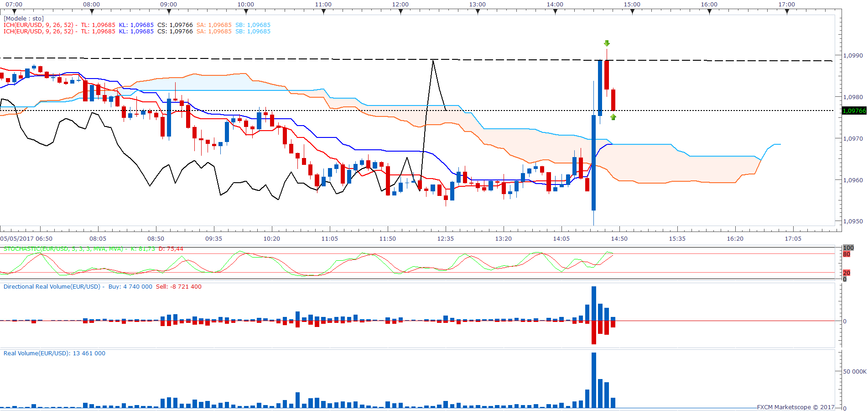This screenshot has width=868, height=411.
Task: Click the 'Buy: 4 740 000' value
Action: click(130, 287)
